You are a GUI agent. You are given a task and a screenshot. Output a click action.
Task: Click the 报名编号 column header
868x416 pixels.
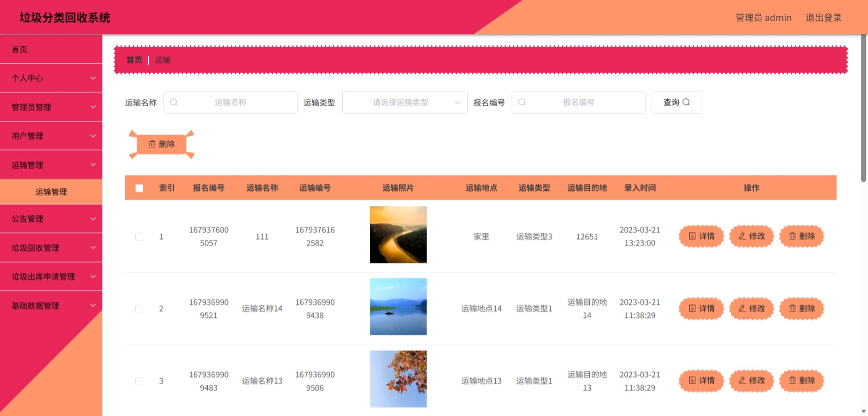click(209, 188)
